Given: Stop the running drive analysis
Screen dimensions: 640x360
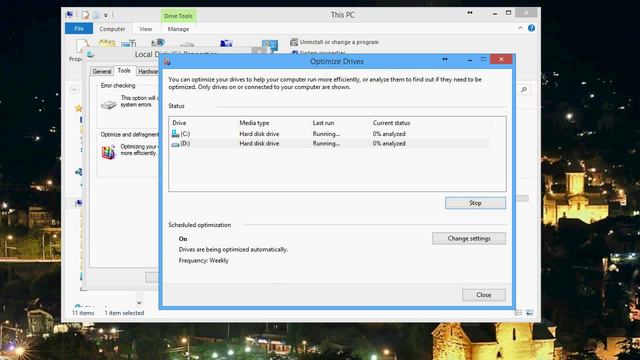Looking at the screenshot, I should pyautogui.click(x=475, y=203).
